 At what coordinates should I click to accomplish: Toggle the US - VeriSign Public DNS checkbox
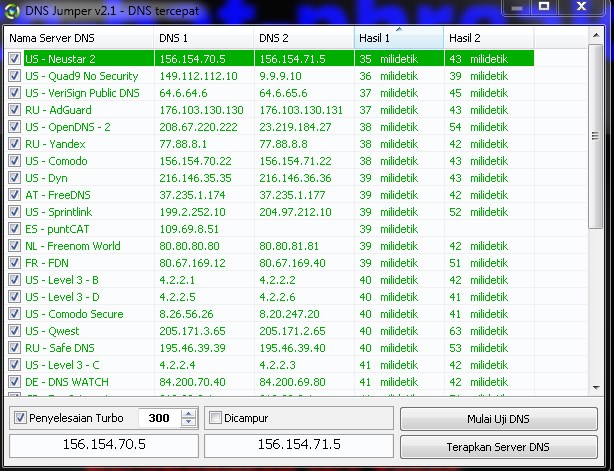point(14,93)
